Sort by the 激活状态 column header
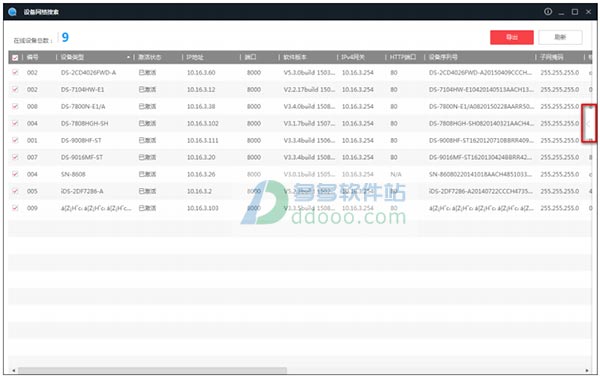This screenshot has height=378, width=600. [x=149, y=57]
